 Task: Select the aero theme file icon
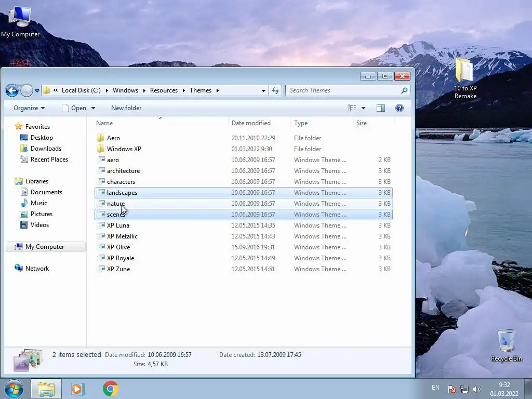[101, 159]
